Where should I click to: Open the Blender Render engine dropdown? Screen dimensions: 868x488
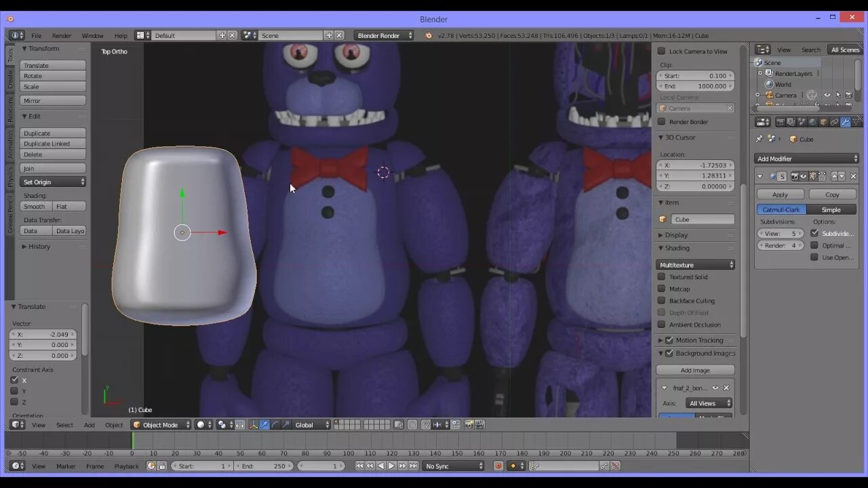pyautogui.click(x=384, y=35)
